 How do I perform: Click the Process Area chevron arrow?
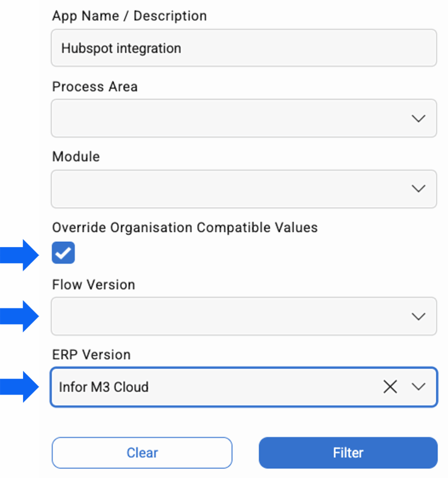(418, 118)
